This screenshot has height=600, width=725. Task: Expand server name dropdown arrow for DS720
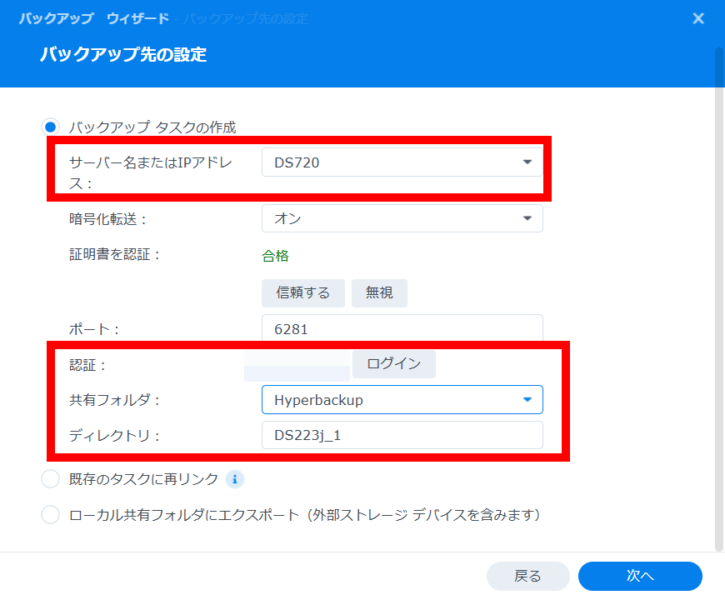tap(527, 162)
